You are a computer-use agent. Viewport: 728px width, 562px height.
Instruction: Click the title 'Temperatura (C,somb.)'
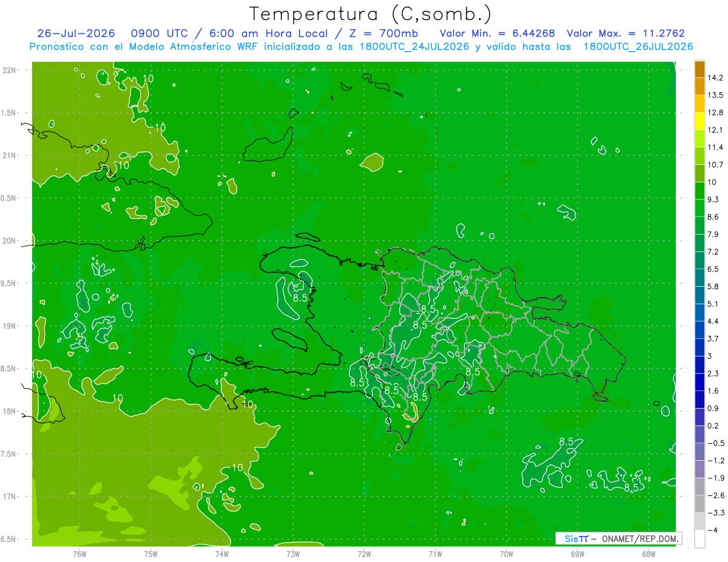[x=370, y=14]
